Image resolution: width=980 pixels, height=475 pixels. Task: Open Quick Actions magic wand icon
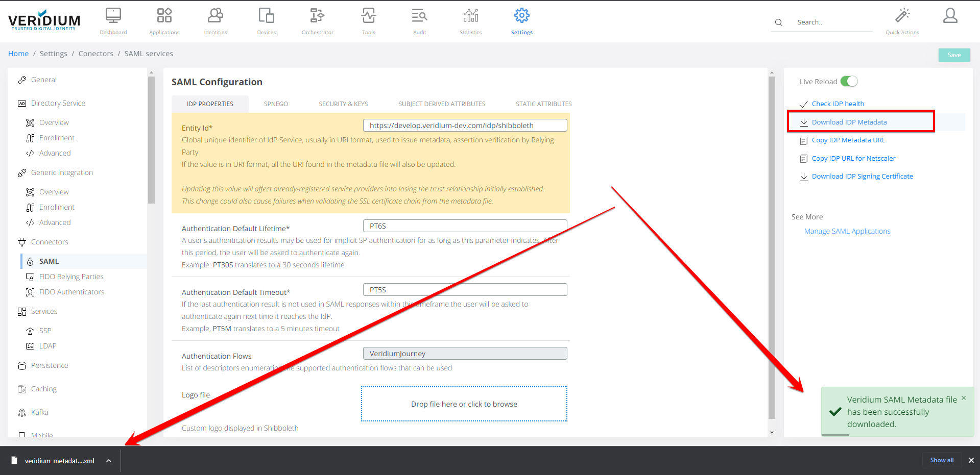pos(902,16)
